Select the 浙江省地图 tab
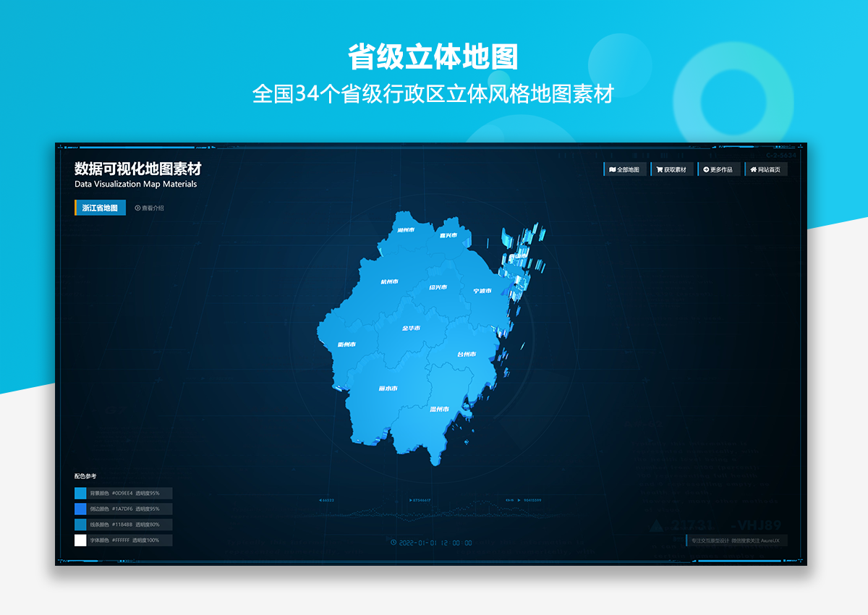 (x=100, y=208)
